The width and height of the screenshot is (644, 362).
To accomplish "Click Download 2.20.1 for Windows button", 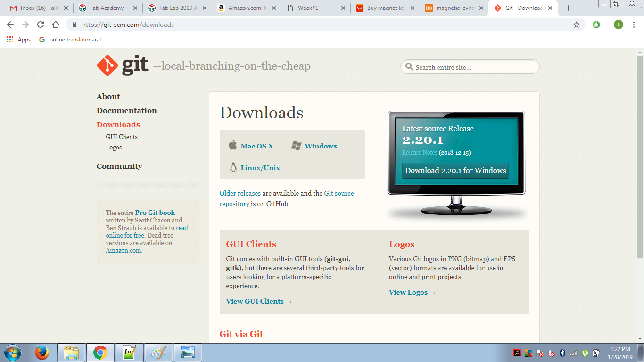I will pos(455,171).
